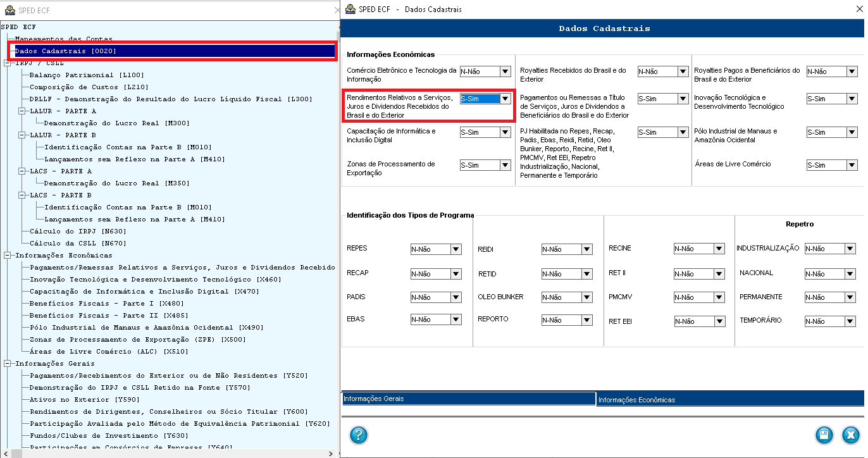Select Balanço Patrimonial [L100]
The image size is (868, 458).
(x=87, y=75)
